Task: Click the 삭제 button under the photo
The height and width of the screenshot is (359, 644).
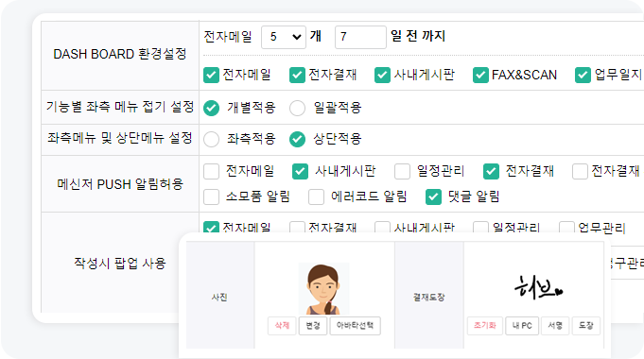Action: (282, 326)
